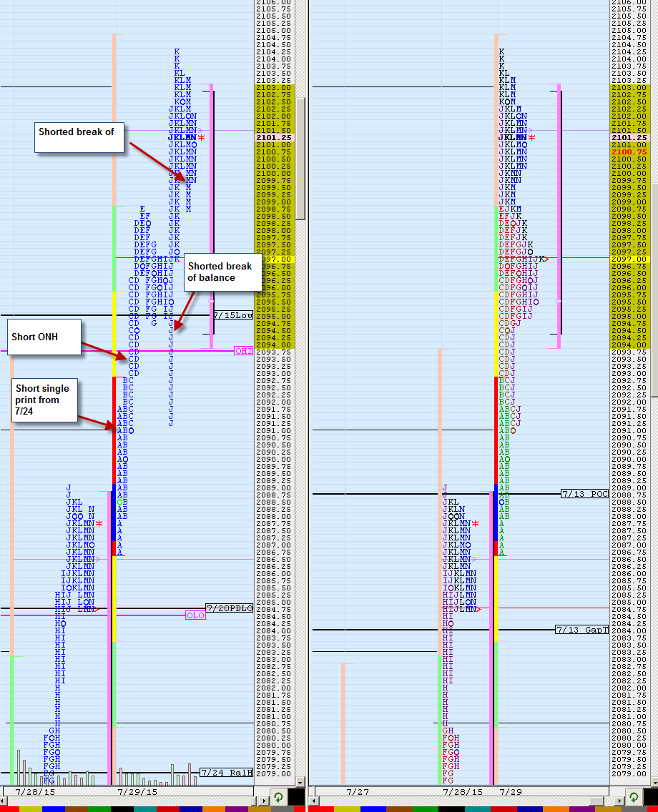Click the 7/29/15 date on left chart axis

137,792
